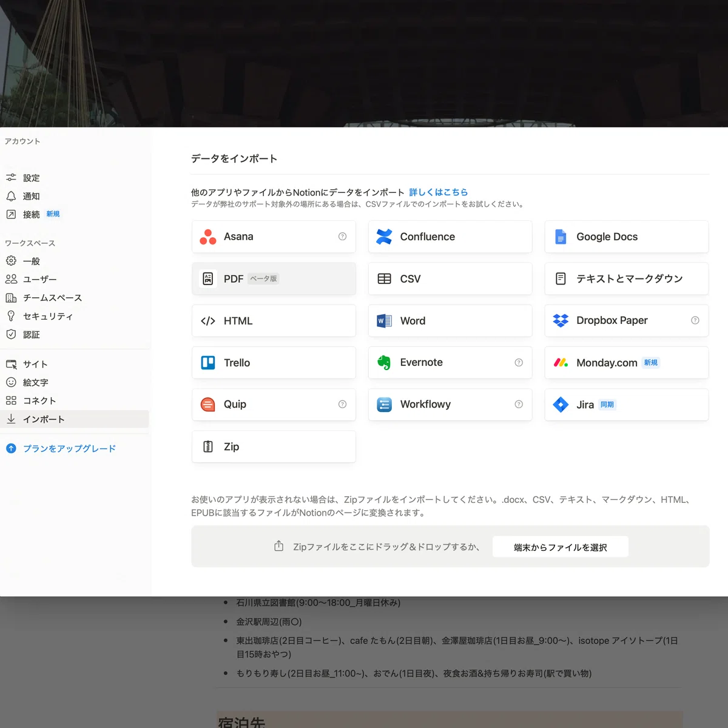This screenshot has height=728, width=728.
Task: Open 絵文字 settings
Action: pos(74,382)
